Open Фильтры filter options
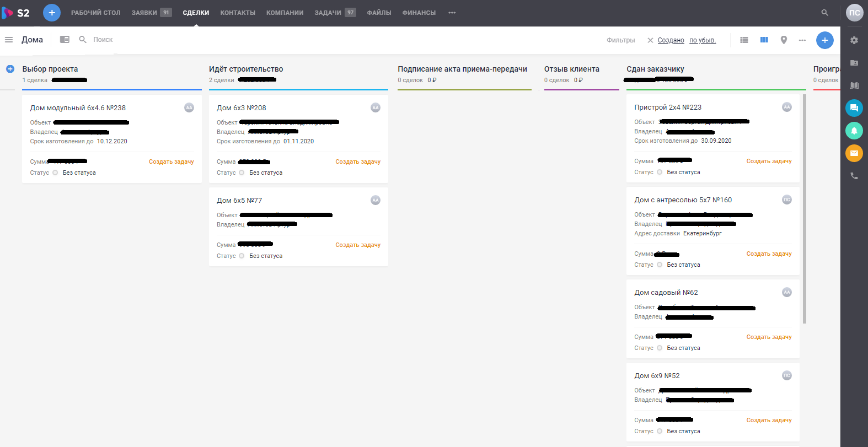This screenshot has height=447, width=868. click(x=620, y=40)
